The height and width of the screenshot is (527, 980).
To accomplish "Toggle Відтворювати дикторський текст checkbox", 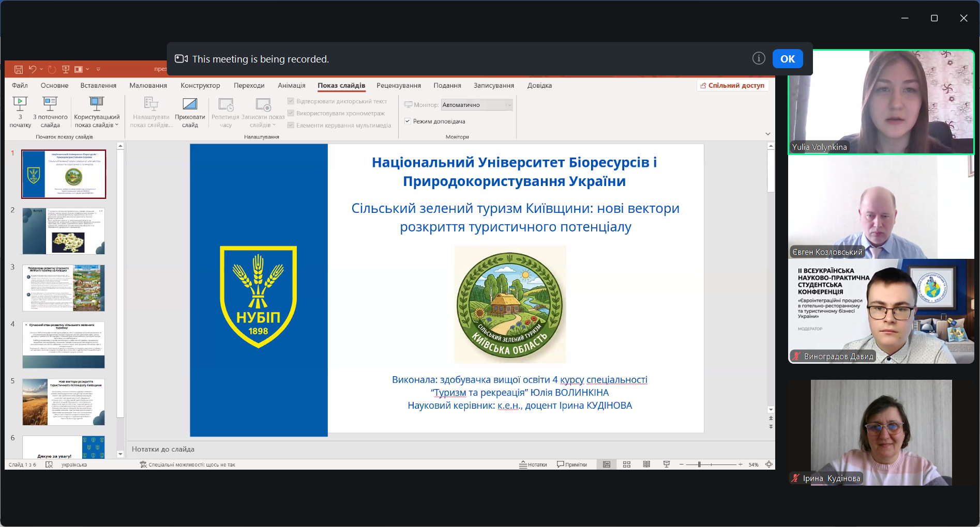I will (x=291, y=101).
